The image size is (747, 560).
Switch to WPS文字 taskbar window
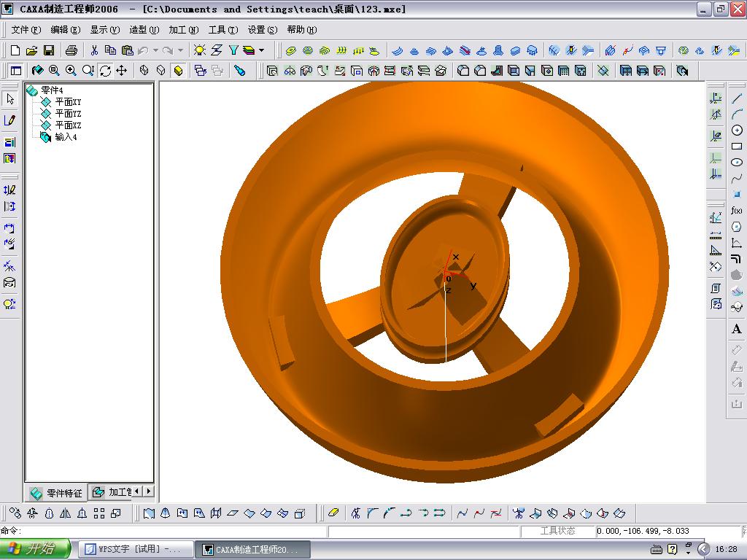pos(135,550)
